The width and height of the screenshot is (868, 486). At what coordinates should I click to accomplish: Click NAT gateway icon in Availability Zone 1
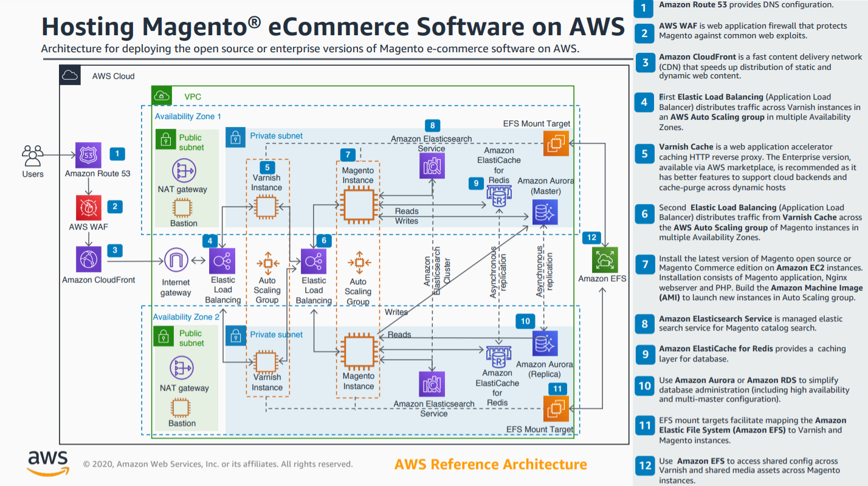tap(183, 171)
